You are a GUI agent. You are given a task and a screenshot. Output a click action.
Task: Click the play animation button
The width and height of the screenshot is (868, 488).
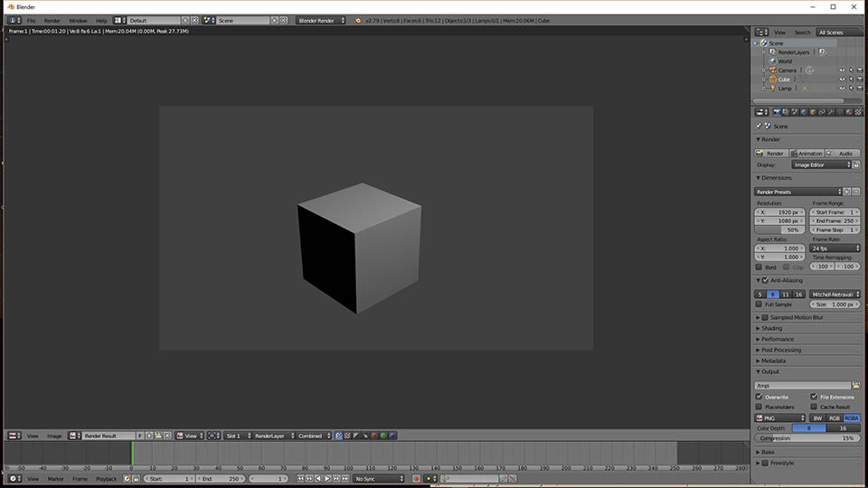(327, 479)
